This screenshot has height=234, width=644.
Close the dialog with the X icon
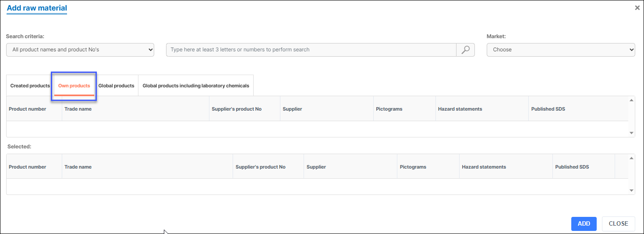point(637,8)
